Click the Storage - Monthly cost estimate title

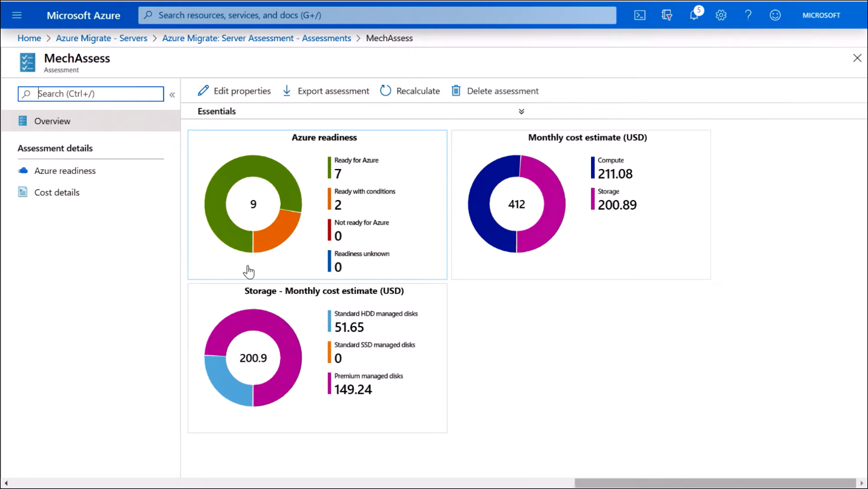pos(324,291)
